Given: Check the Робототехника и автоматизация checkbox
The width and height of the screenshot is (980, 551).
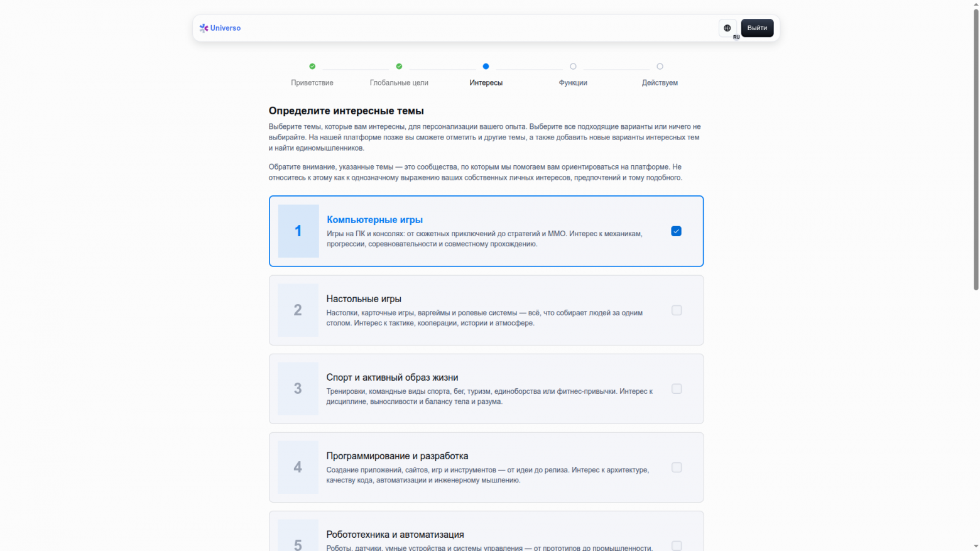Looking at the screenshot, I should tap(676, 546).
